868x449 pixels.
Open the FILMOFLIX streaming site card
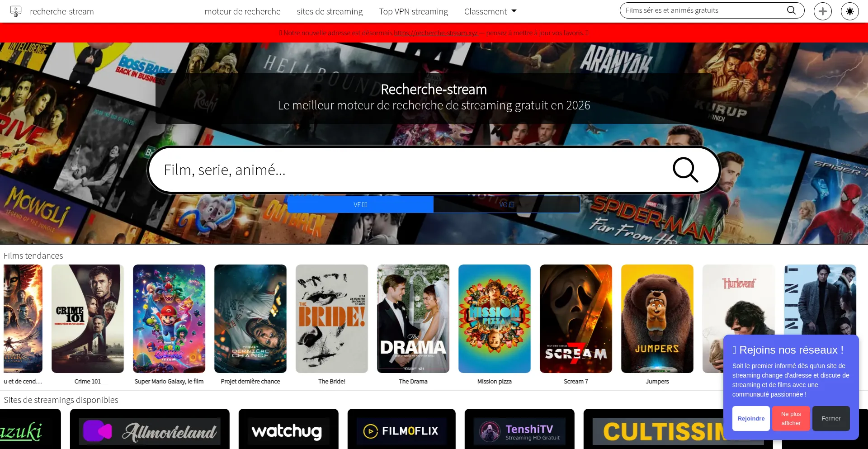pyautogui.click(x=401, y=429)
